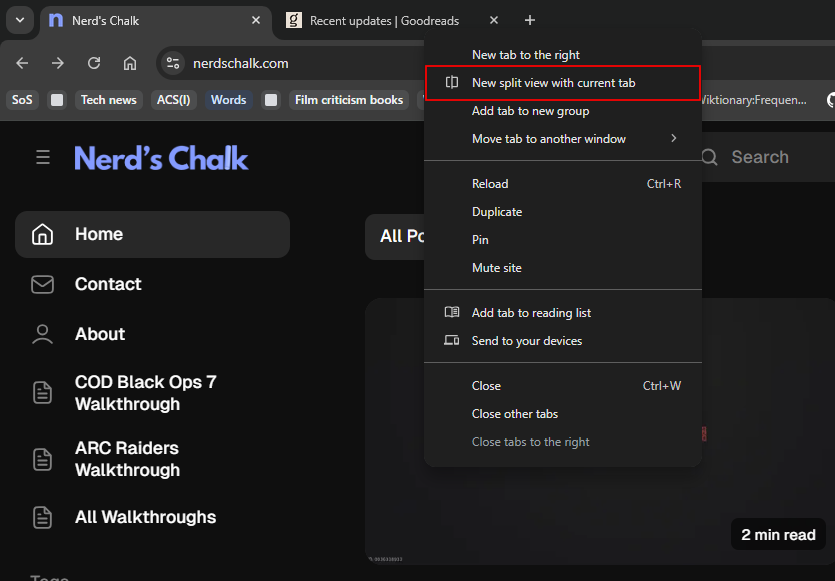The image size is (835, 581).
Task: Go to the Contact page
Action: click(x=108, y=284)
